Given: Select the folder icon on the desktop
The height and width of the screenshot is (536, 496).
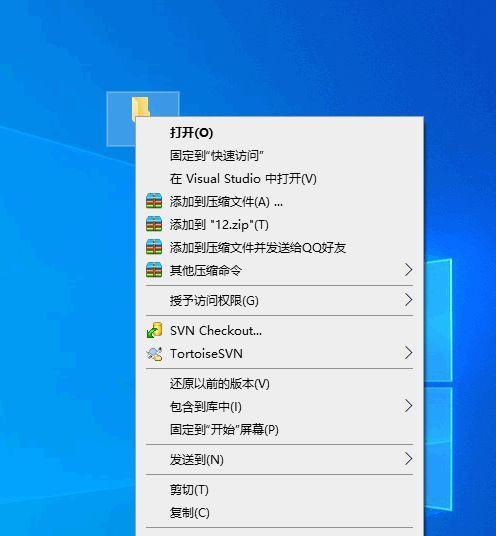Looking at the screenshot, I should tap(140, 108).
